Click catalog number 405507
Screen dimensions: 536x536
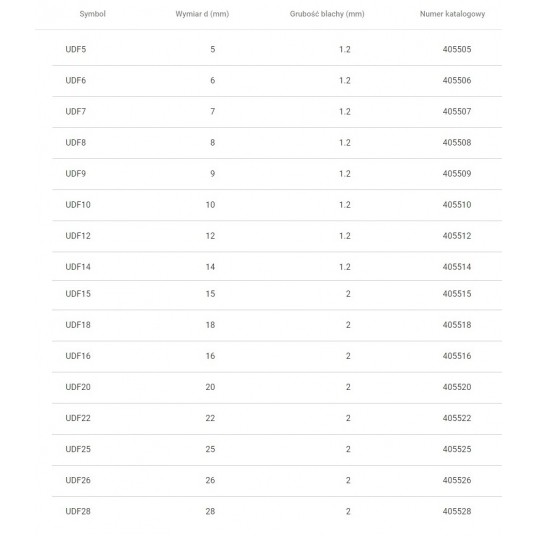457,111
